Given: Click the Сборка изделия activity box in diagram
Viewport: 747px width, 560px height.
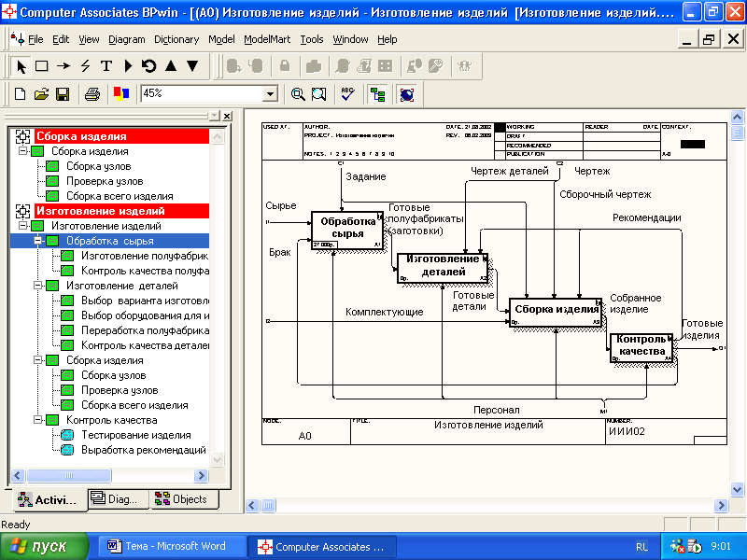Looking at the screenshot, I should (556, 313).
